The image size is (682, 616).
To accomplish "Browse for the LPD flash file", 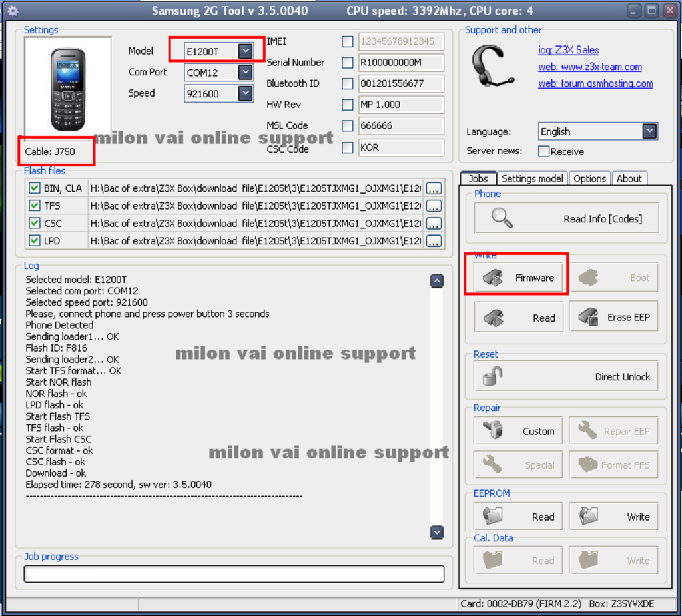I will (434, 240).
